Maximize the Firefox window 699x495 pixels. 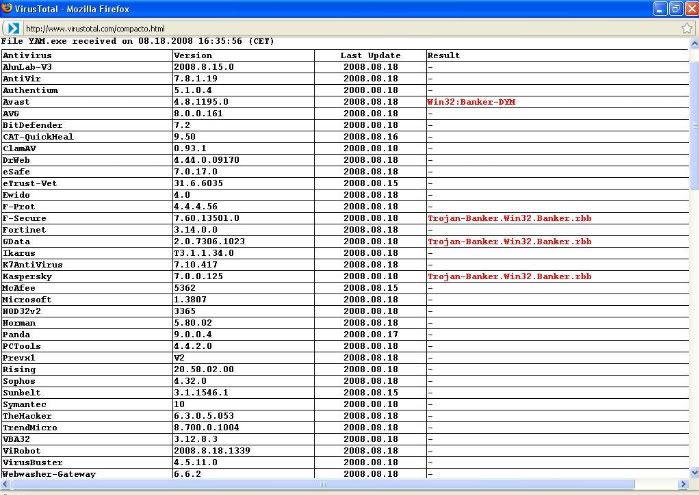[676, 8]
